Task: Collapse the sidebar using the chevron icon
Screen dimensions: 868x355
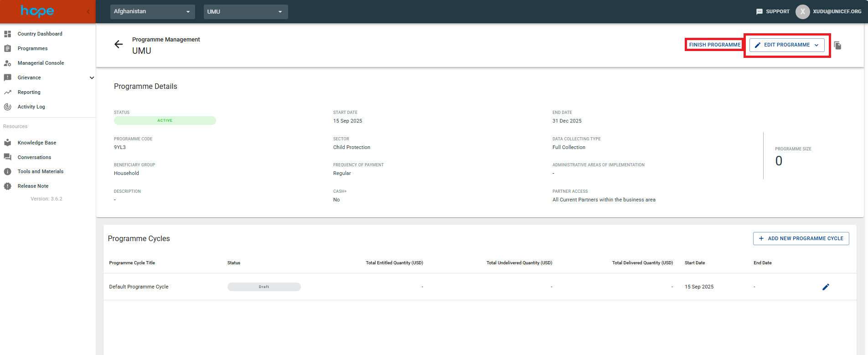Action: coord(88,11)
